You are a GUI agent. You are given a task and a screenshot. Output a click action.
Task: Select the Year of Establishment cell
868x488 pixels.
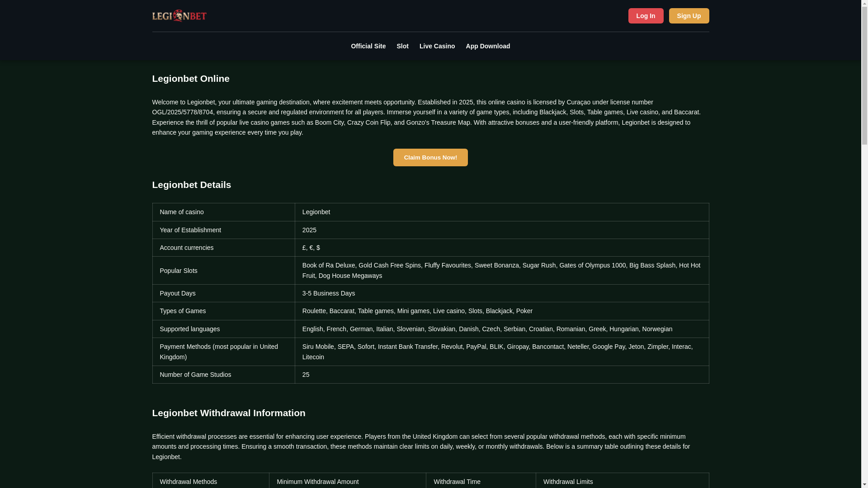pyautogui.click(x=223, y=230)
